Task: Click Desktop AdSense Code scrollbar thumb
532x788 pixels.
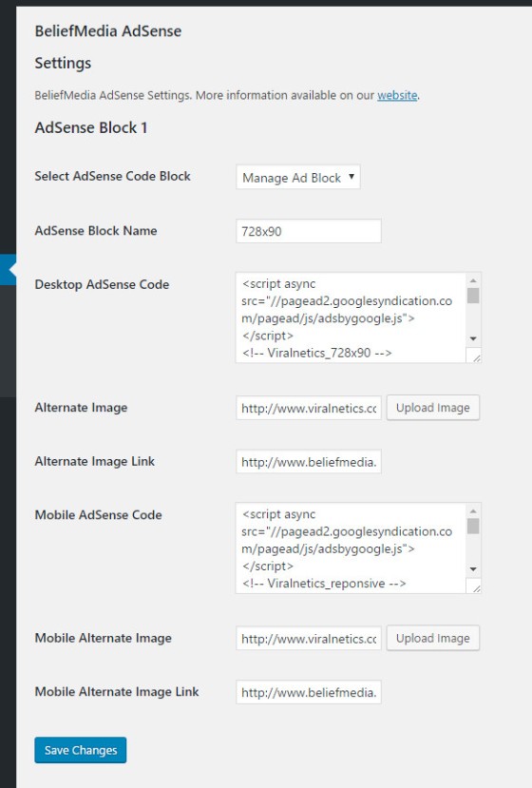Action: [473, 296]
